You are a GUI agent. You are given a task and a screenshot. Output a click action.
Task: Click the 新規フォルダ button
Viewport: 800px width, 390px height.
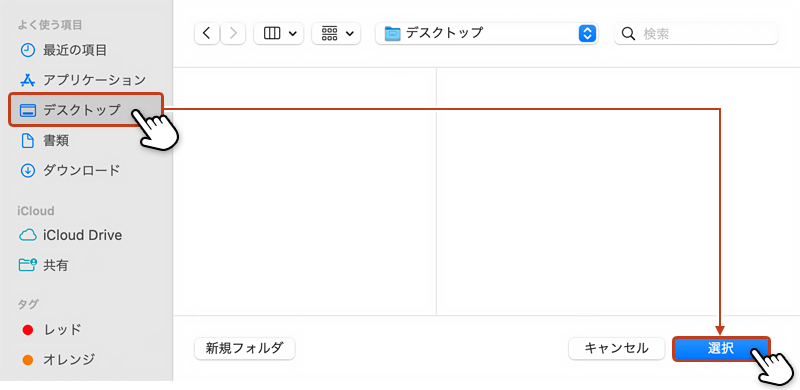[x=244, y=349]
